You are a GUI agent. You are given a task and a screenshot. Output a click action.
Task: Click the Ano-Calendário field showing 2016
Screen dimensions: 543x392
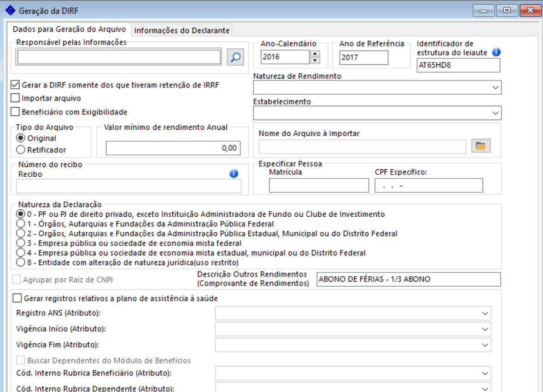point(285,57)
